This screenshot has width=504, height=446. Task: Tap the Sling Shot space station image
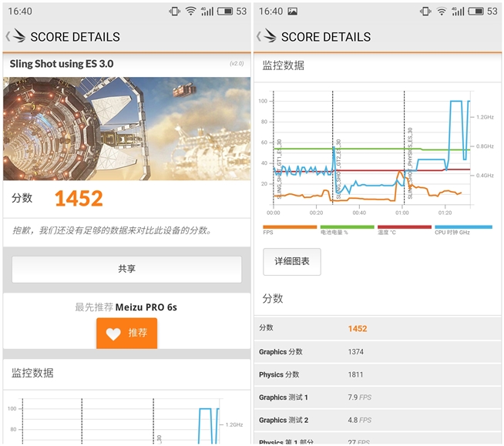coord(126,129)
